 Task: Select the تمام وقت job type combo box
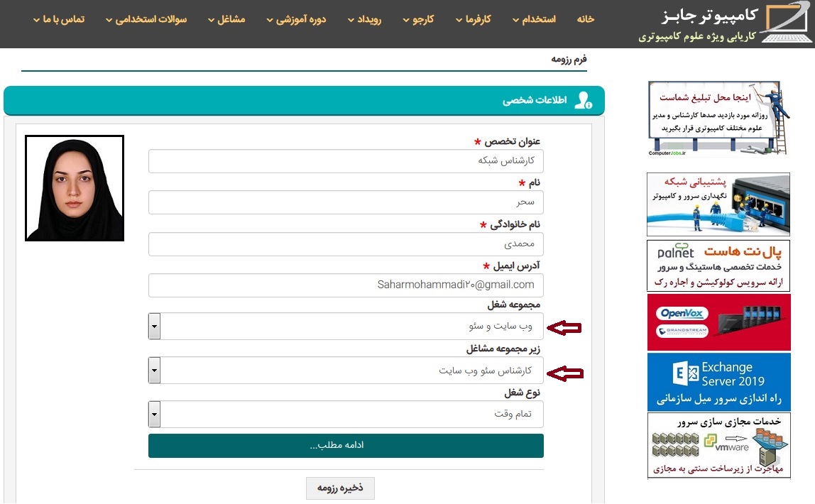click(x=346, y=414)
